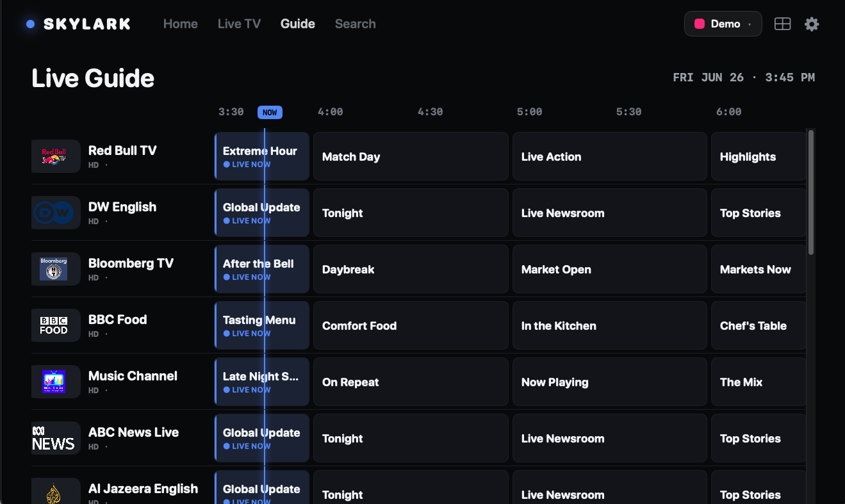Select the ABC News Live logo
The image size is (845, 504).
pyautogui.click(x=56, y=438)
